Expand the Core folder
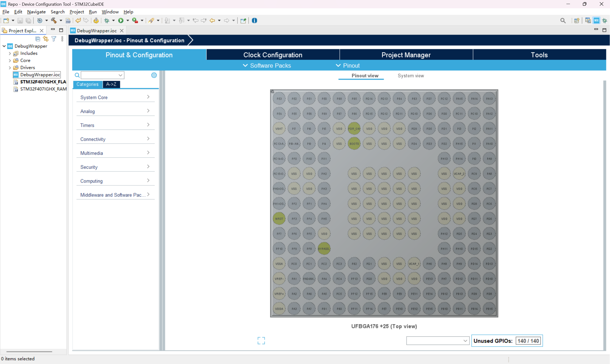Image resolution: width=610 pixels, height=364 pixels. coord(10,61)
